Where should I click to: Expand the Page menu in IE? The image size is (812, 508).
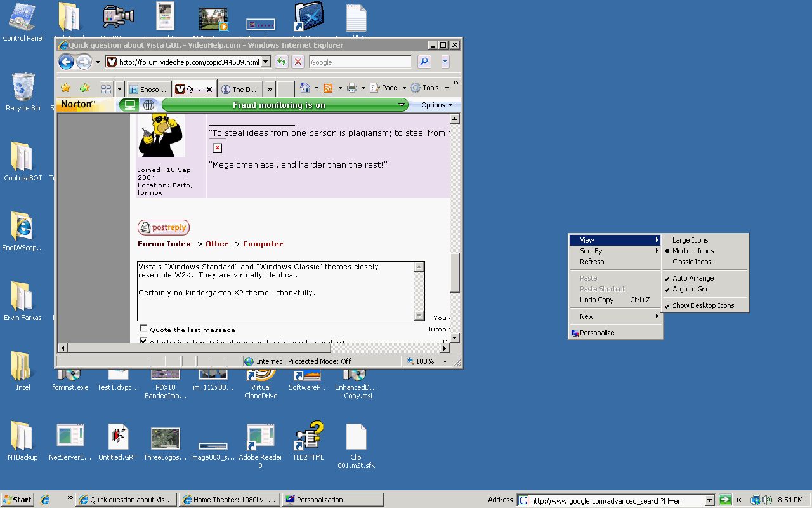(x=389, y=88)
